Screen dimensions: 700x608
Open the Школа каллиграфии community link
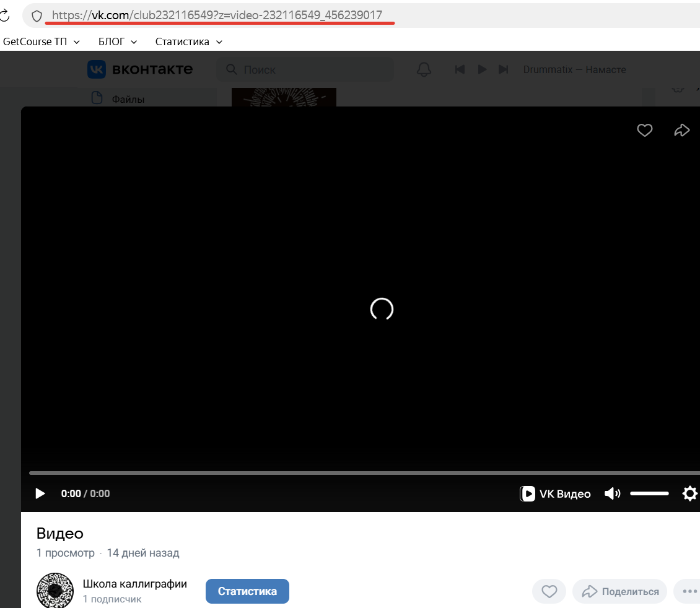coord(135,583)
